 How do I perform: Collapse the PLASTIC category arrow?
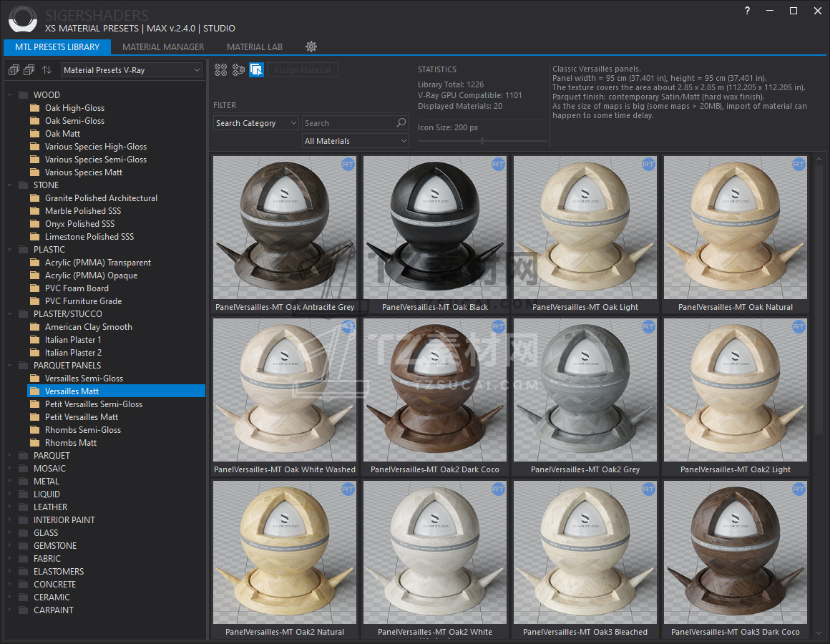(x=10, y=250)
